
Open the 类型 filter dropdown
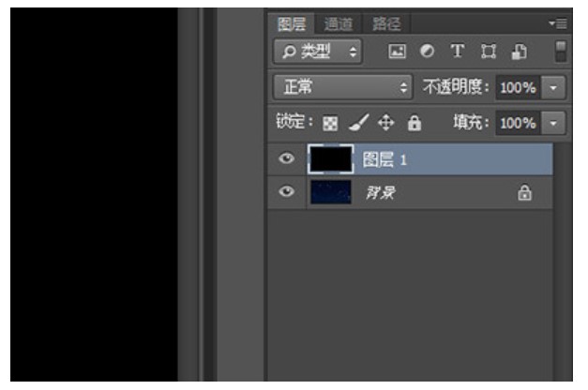[x=318, y=52]
